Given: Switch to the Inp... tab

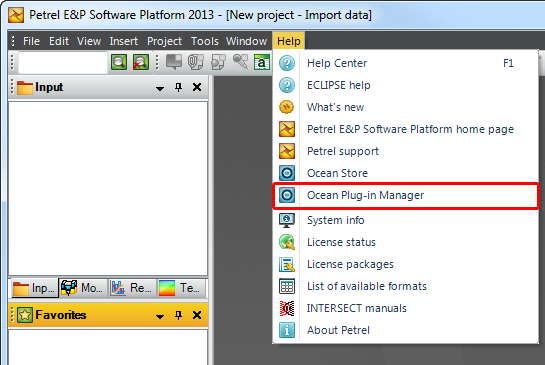Looking at the screenshot, I should point(34,288).
